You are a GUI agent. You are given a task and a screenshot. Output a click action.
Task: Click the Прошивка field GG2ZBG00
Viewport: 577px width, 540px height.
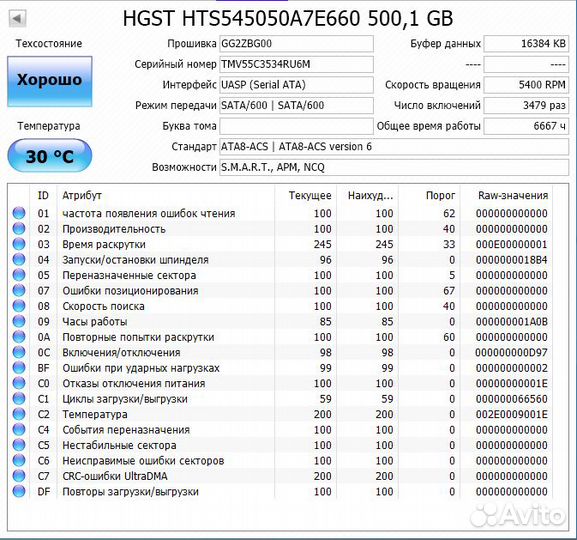click(296, 43)
